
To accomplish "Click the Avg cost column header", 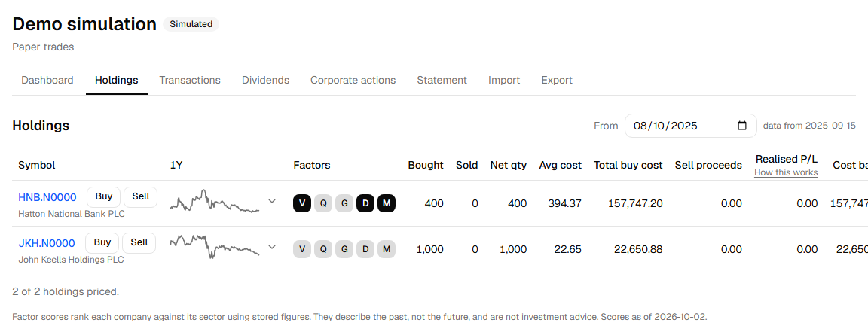I will point(561,166).
